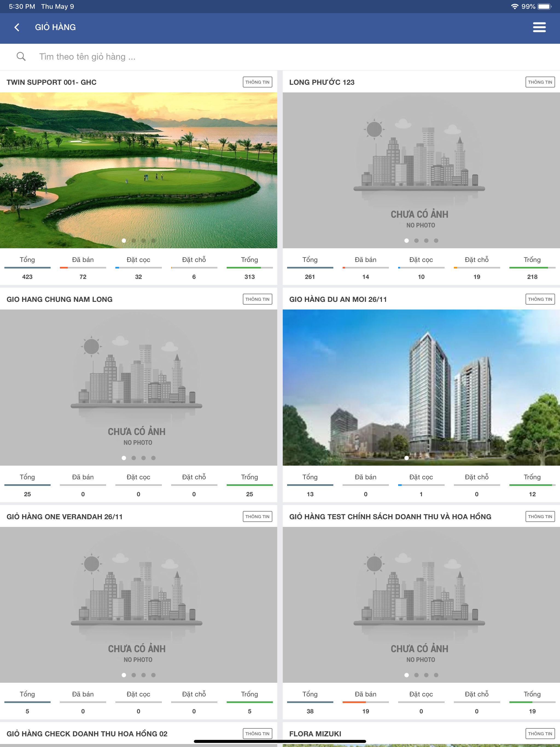The height and width of the screenshot is (747, 560).
Task: Open the hamburger menu
Action: click(x=539, y=27)
